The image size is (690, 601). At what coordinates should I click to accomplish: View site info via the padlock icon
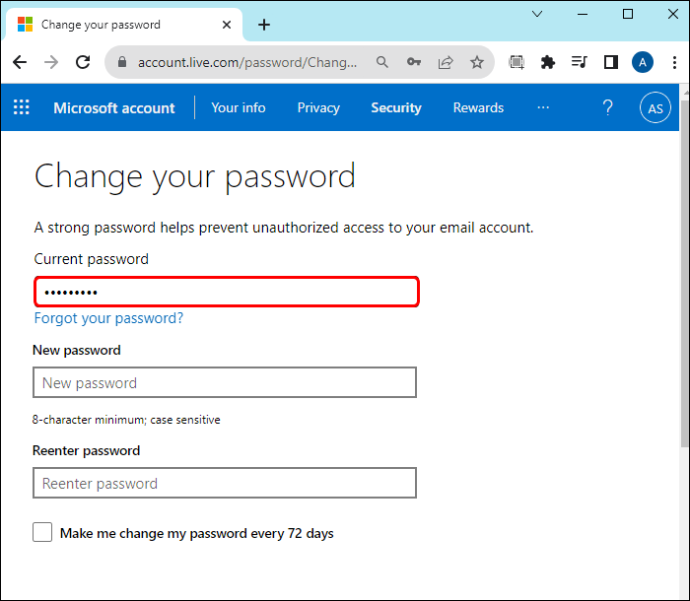(x=122, y=62)
